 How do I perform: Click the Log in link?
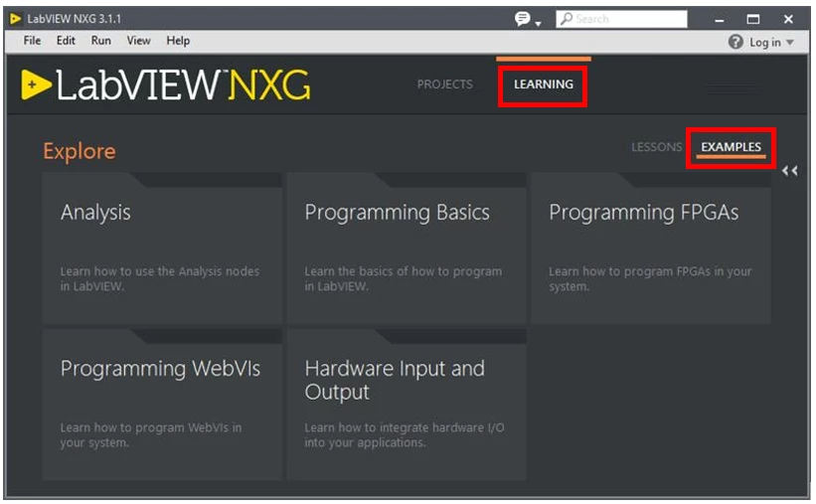tap(764, 42)
